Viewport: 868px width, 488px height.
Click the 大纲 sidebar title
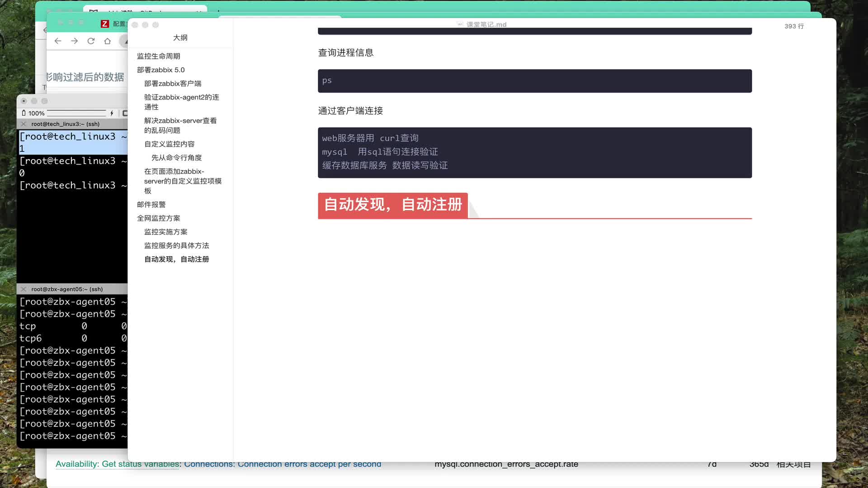[180, 38]
